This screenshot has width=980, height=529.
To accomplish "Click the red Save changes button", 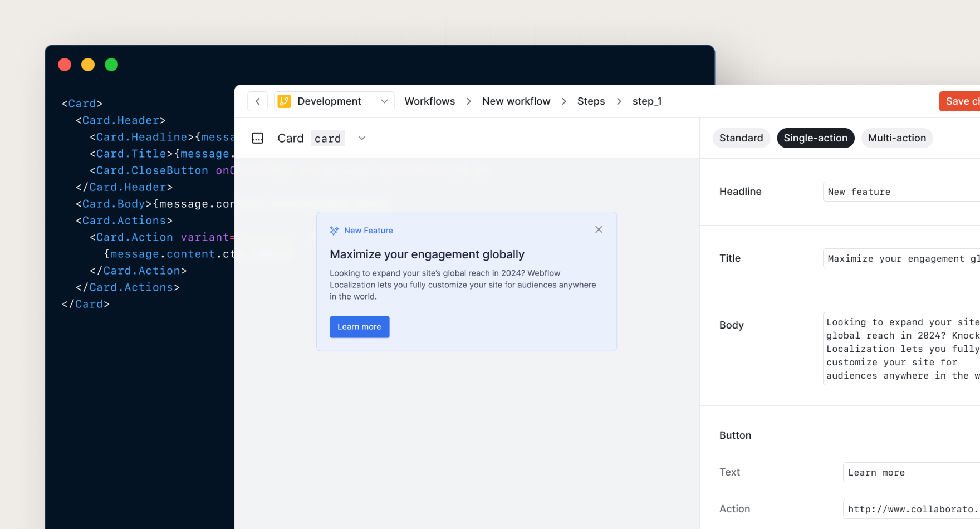I will click(x=961, y=101).
